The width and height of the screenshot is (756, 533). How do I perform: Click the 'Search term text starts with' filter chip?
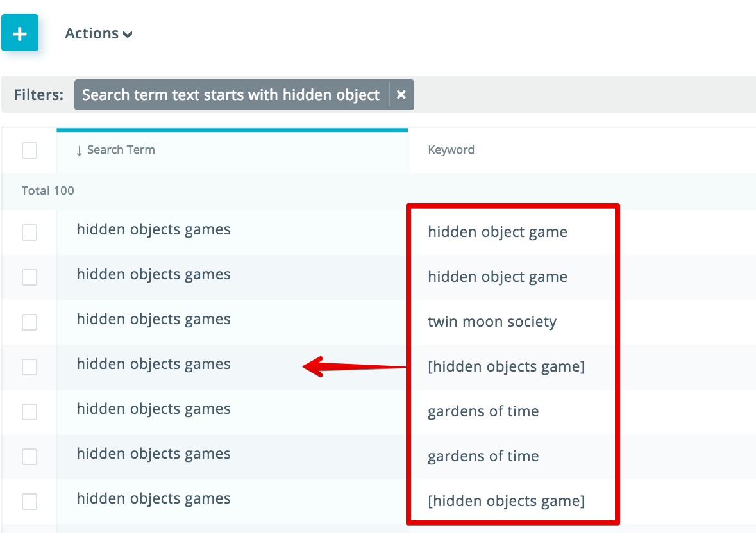click(231, 95)
